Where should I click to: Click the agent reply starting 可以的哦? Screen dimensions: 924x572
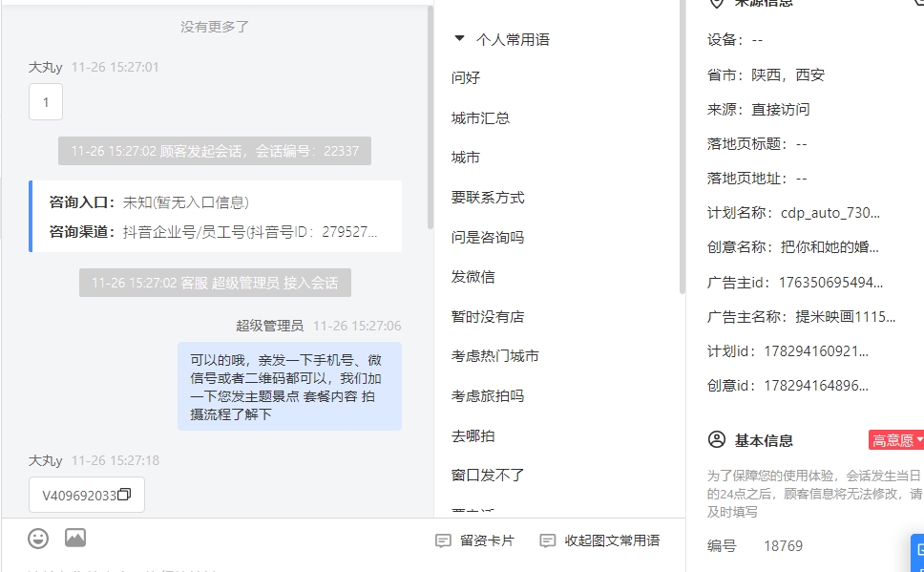tap(289, 386)
